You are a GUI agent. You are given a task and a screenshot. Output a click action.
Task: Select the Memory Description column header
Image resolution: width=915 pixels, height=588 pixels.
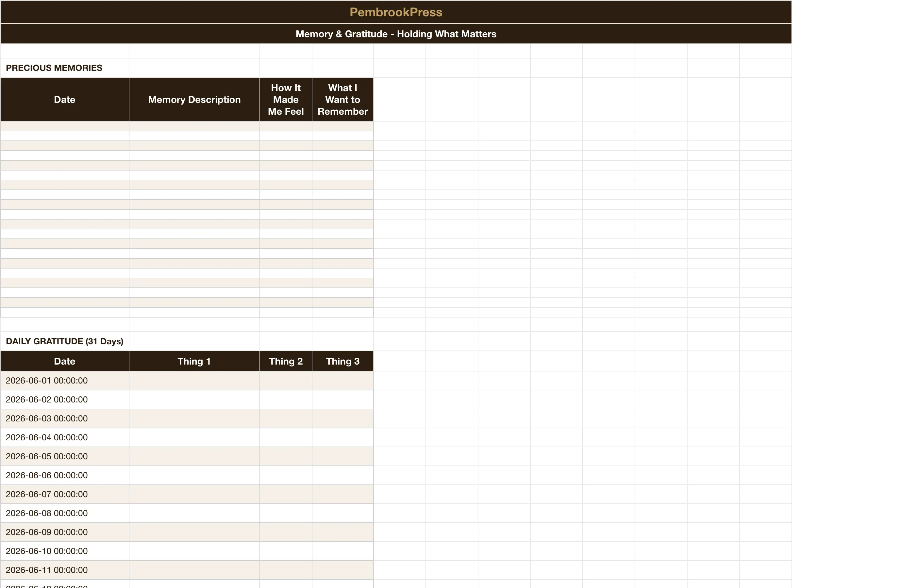(194, 100)
